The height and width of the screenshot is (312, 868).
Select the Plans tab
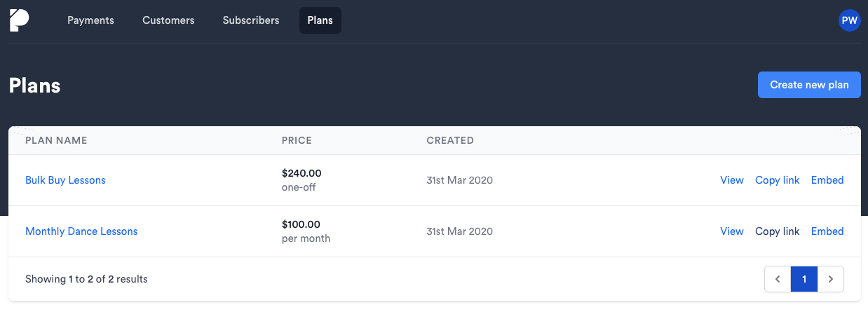click(320, 20)
